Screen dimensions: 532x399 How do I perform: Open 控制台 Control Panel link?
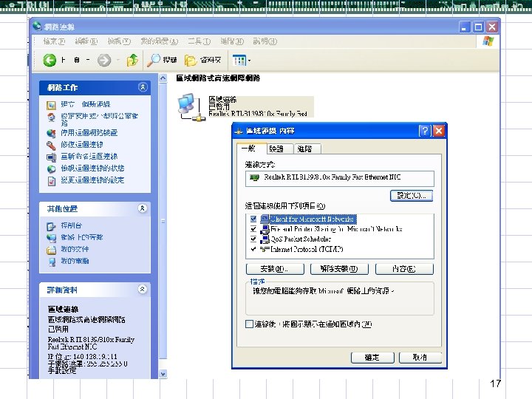[71, 225]
